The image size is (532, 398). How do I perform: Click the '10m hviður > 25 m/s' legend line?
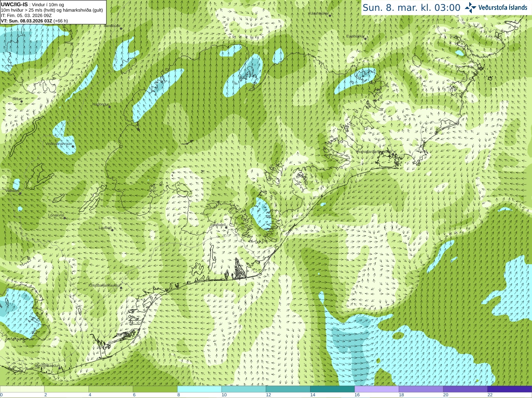[x=52, y=10]
